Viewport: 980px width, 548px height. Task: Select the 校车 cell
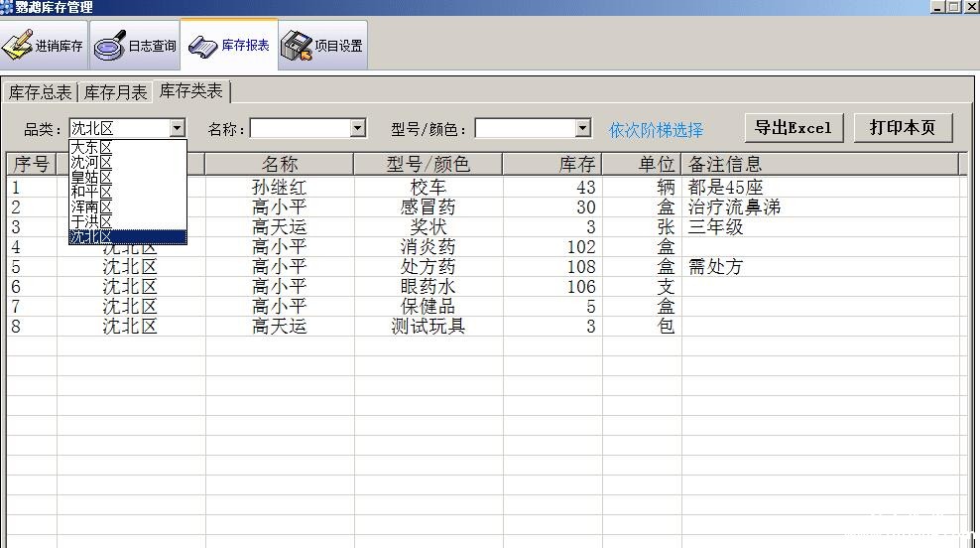[429, 187]
